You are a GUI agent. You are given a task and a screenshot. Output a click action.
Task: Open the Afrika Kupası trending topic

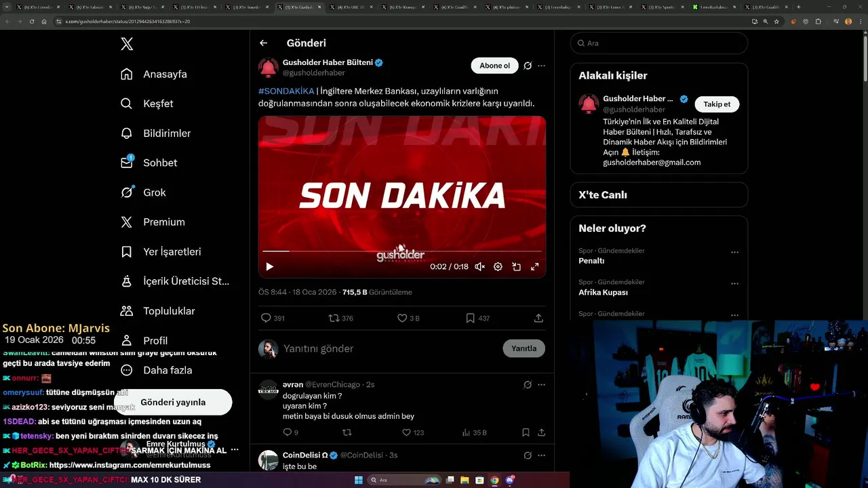pos(603,293)
